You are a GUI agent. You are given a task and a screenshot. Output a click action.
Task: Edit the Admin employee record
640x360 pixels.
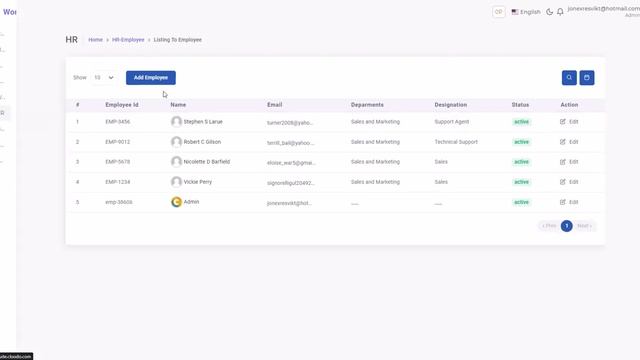point(569,202)
